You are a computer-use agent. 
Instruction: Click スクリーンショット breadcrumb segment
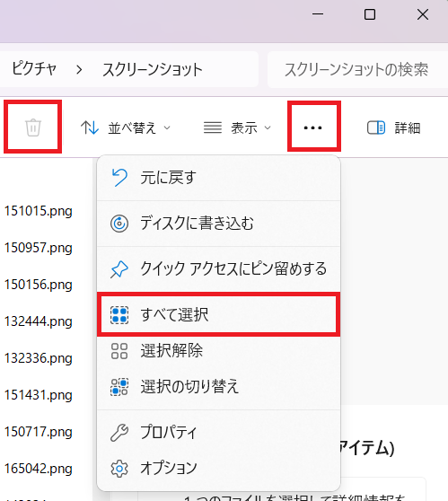(x=152, y=69)
